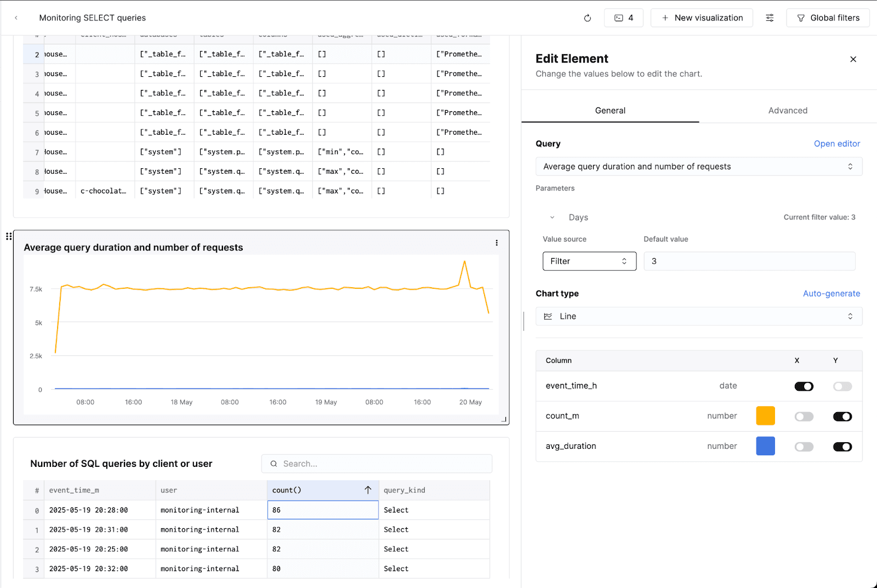Screen dimensions: 877x588
Task: Click the refresh dashboard icon
Action: (587, 18)
